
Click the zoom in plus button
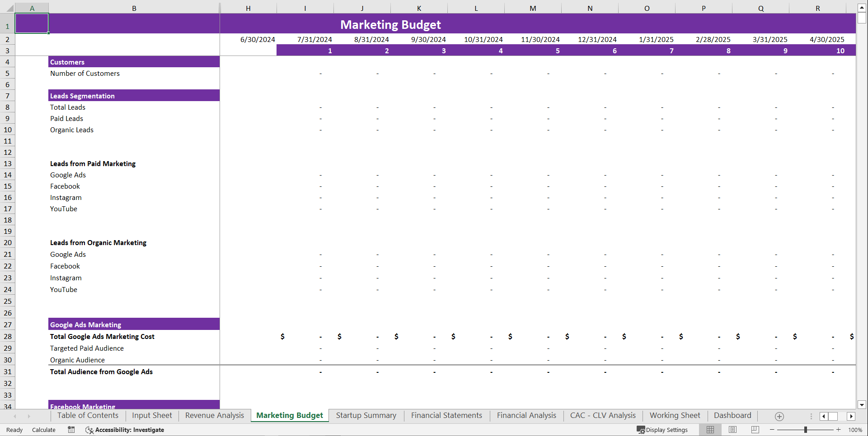(x=839, y=430)
